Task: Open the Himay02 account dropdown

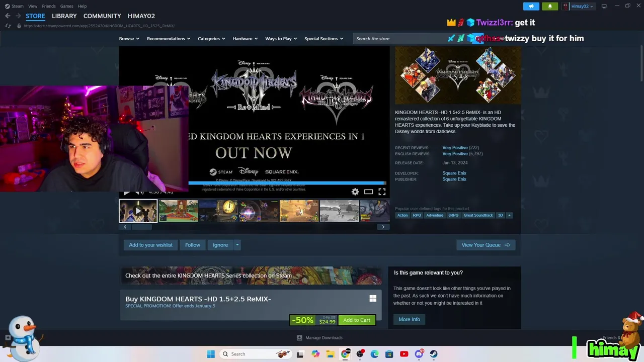Action: (x=578, y=7)
